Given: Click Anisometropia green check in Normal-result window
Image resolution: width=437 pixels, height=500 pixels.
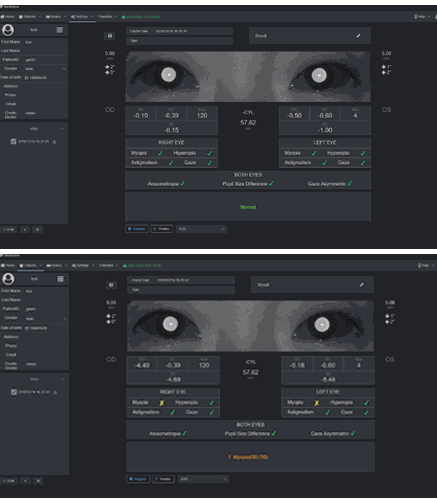Looking at the screenshot, I should point(183,184).
